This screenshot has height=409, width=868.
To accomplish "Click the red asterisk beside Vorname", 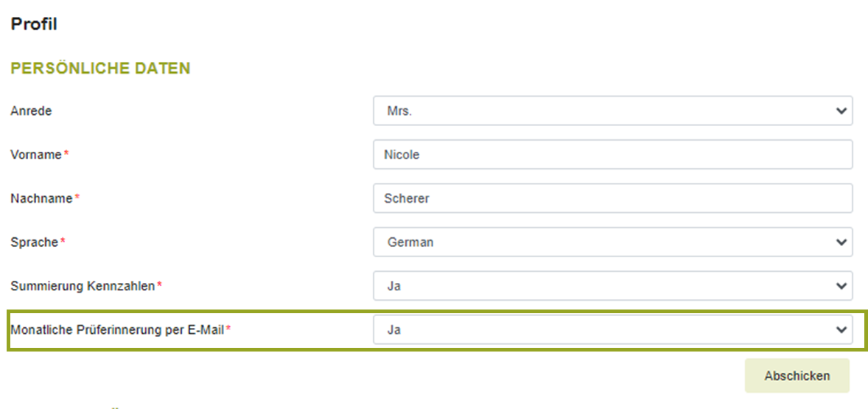I will tap(66, 155).
